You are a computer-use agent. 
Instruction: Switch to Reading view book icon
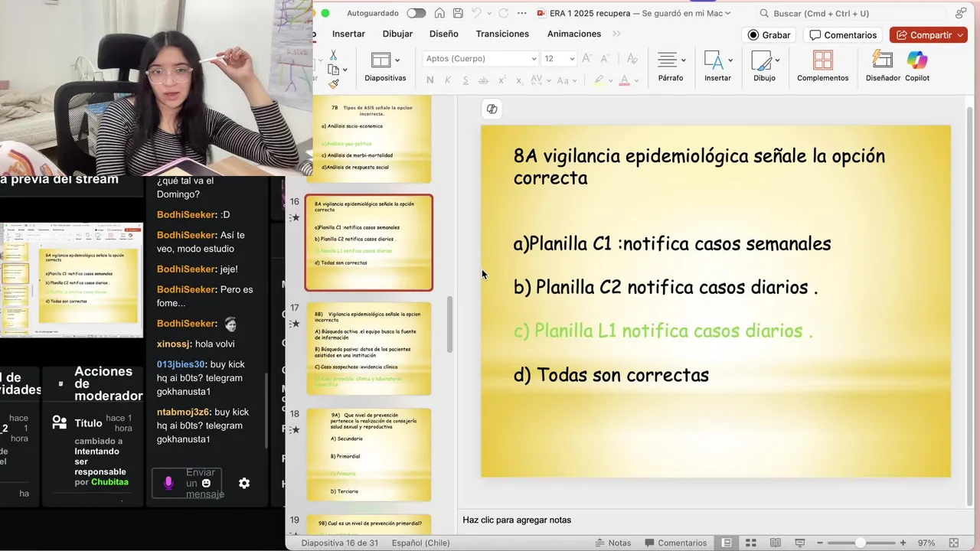click(x=775, y=543)
